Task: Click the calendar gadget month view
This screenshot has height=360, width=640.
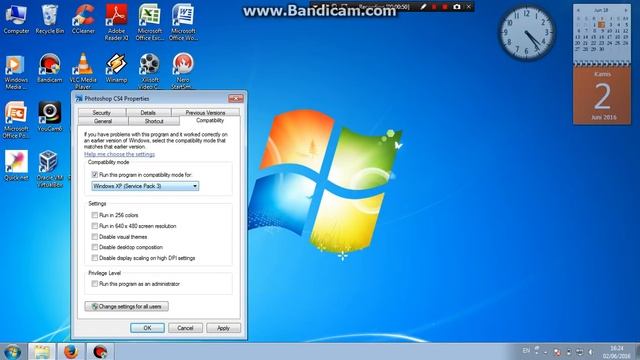Action: [x=602, y=34]
